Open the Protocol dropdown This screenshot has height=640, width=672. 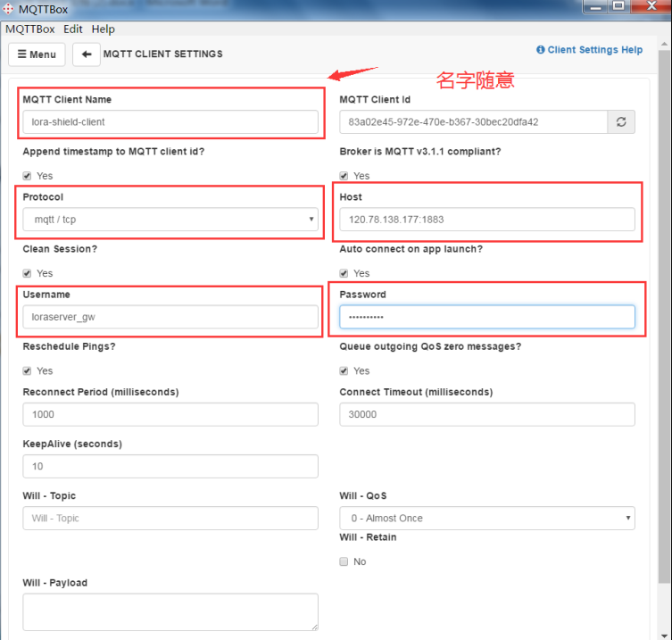(x=170, y=220)
